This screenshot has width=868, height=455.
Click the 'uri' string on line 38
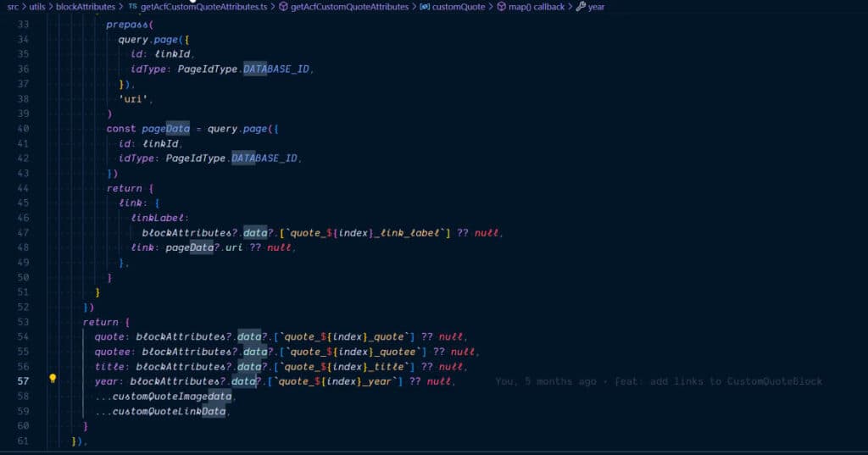pos(131,98)
